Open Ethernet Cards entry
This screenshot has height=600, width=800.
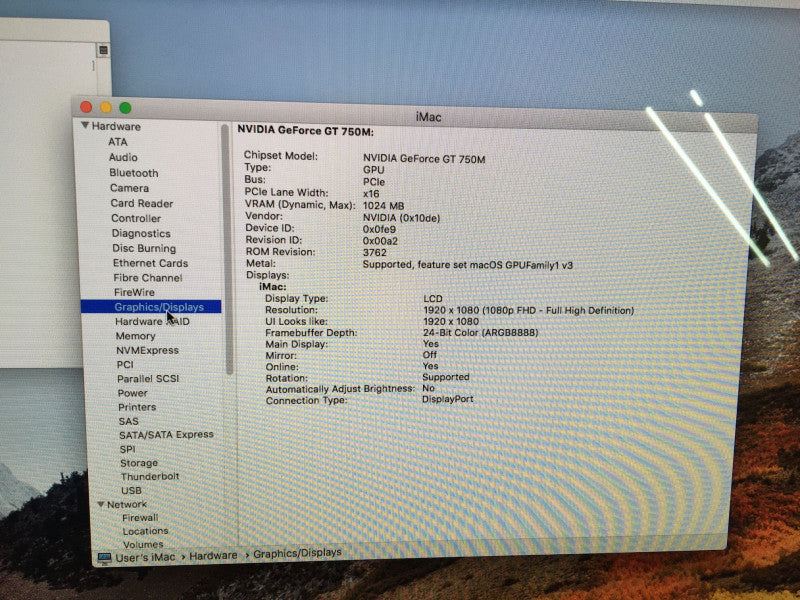(x=151, y=263)
